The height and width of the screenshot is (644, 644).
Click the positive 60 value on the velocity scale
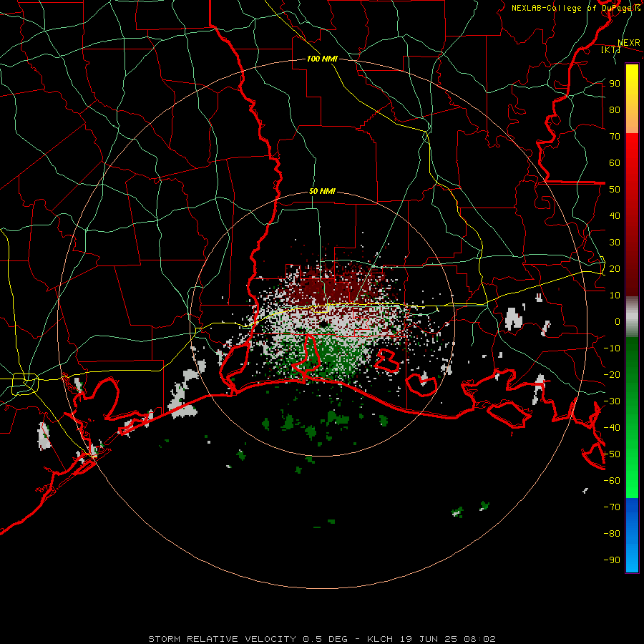(615, 162)
